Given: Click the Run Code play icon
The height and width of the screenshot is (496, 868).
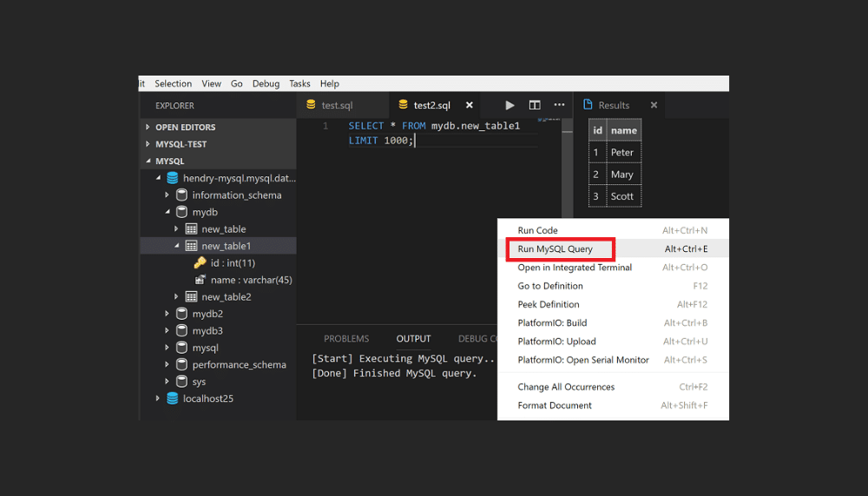Looking at the screenshot, I should click(x=510, y=105).
